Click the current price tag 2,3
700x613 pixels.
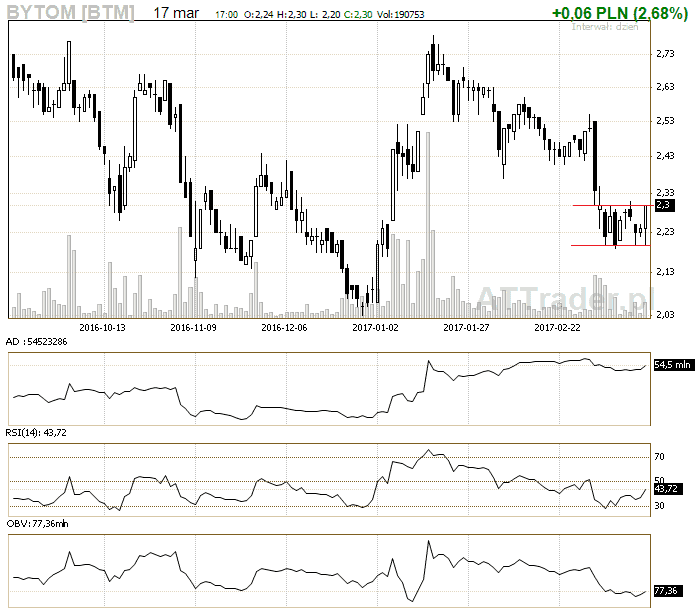[662, 205]
